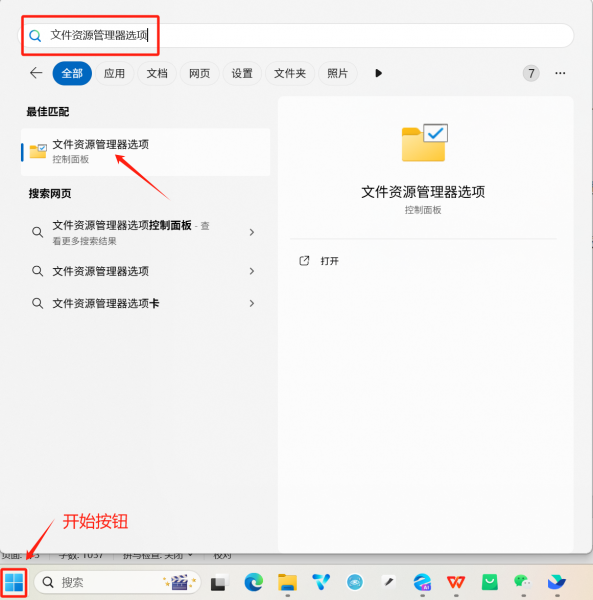Show more filter categories arrow
593x600 pixels.
[378, 73]
